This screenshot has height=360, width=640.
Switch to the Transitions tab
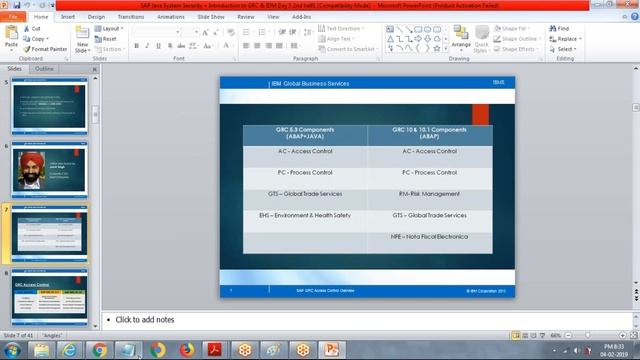[x=131, y=17]
